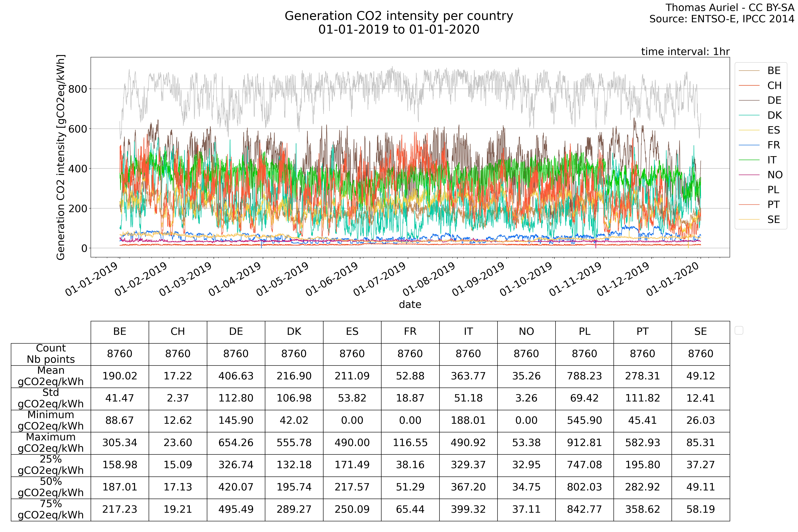Click the small empty box beside the table
Image resolution: width=798 pixels, height=532 pixels.
tap(739, 330)
